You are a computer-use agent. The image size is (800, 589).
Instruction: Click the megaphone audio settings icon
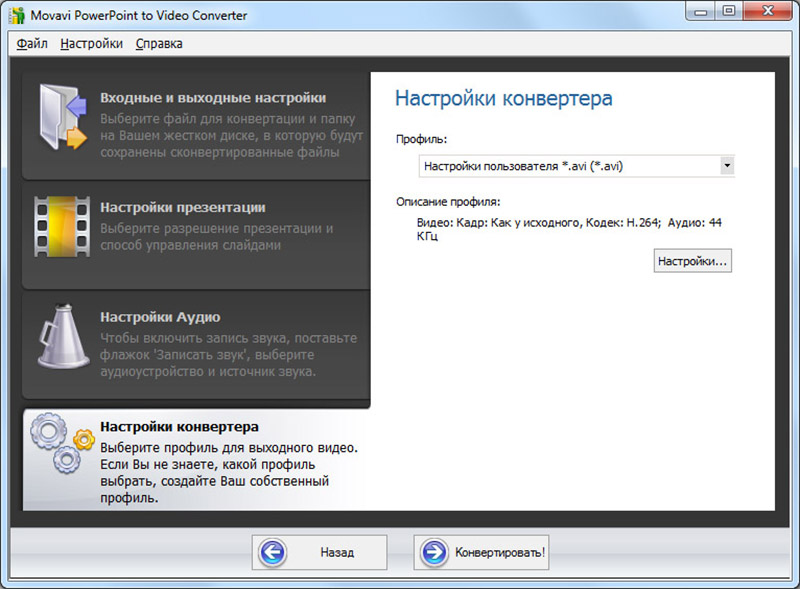point(62,337)
